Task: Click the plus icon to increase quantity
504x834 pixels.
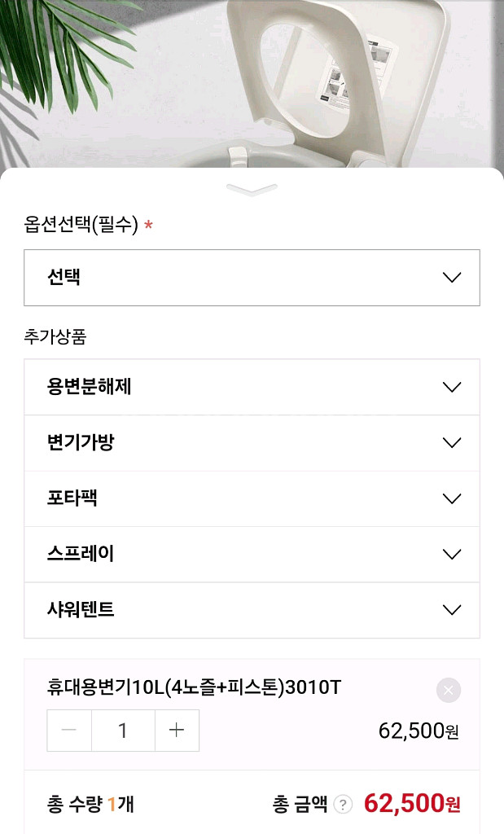Action: (x=177, y=731)
